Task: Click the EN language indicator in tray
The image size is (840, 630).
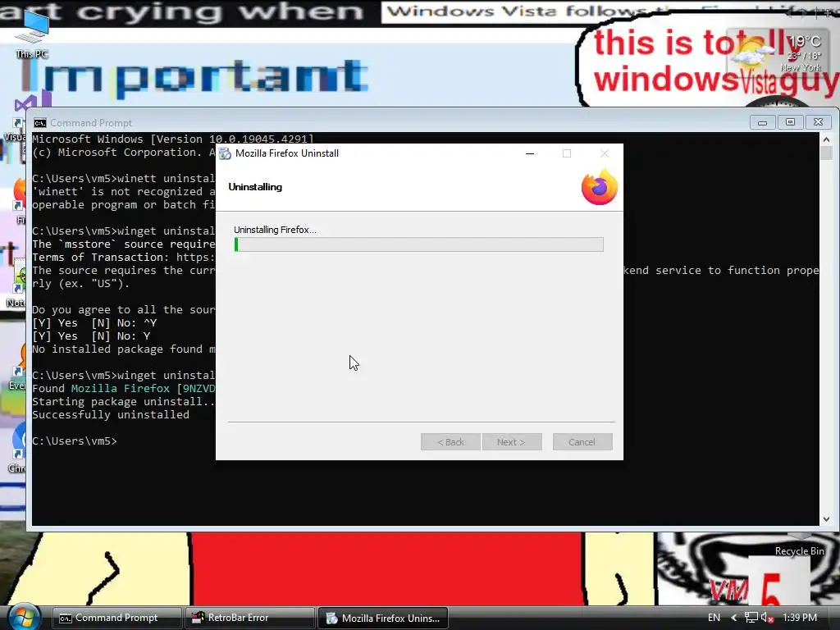Action: pos(714,618)
